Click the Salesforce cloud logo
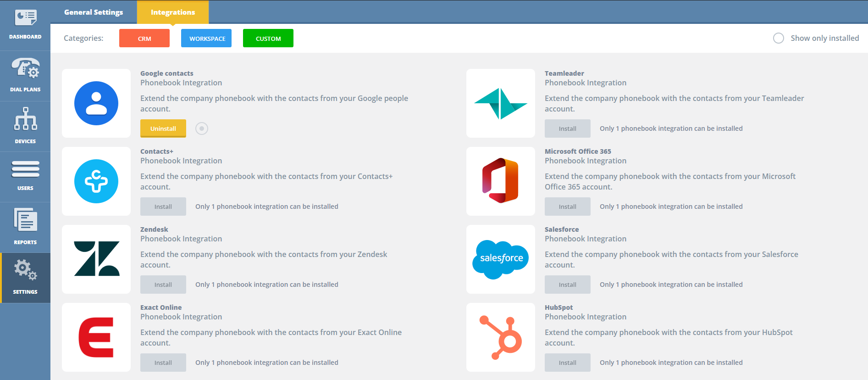 click(x=501, y=259)
